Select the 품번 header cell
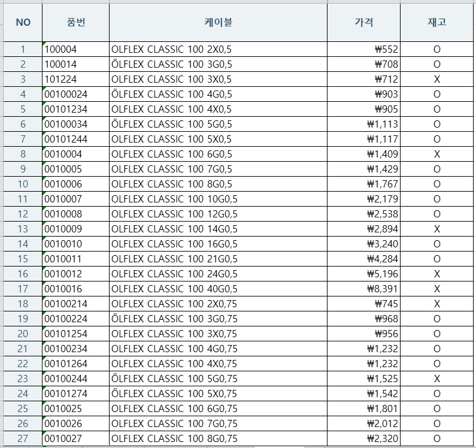 tap(76, 22)
